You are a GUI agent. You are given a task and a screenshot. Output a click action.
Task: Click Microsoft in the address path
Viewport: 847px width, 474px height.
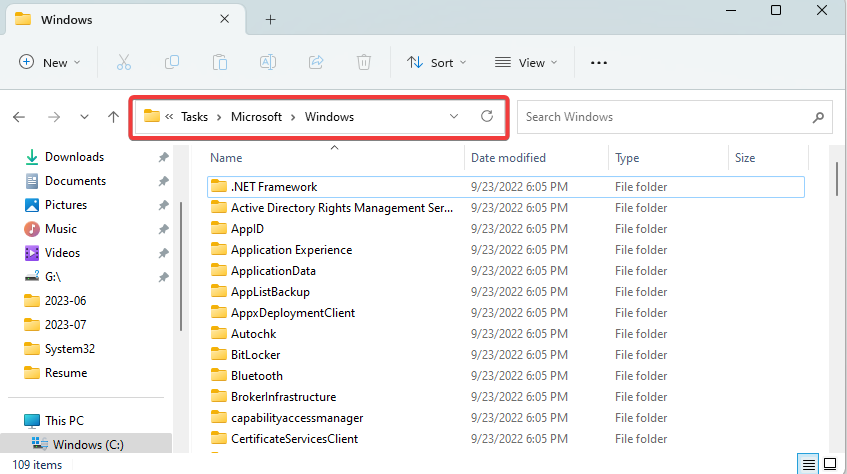point(256,117)
